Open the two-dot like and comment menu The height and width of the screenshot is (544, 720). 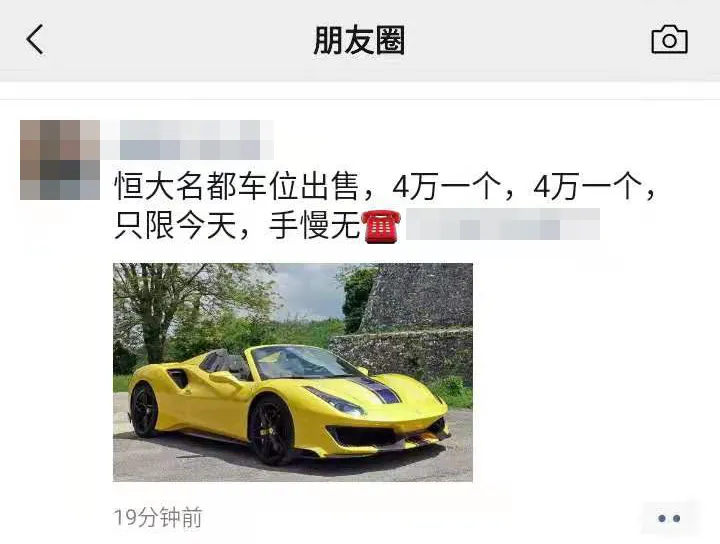669,518
